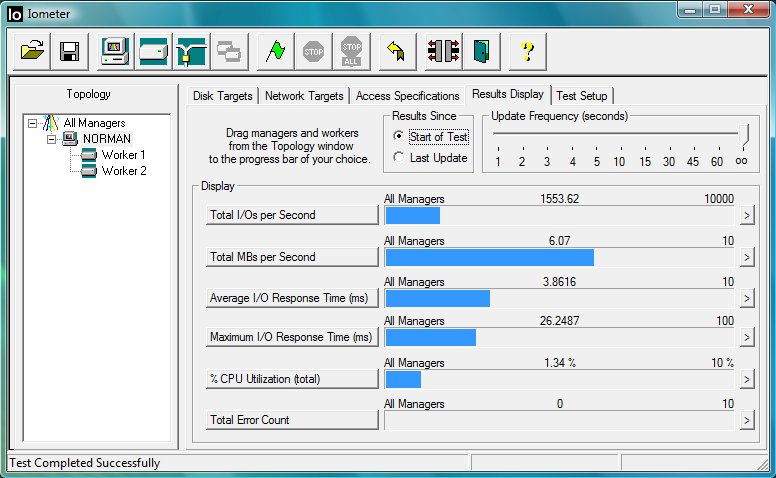Select Start of Test radio button
Screen dimensions: 776x478
[x=398, y=136]
